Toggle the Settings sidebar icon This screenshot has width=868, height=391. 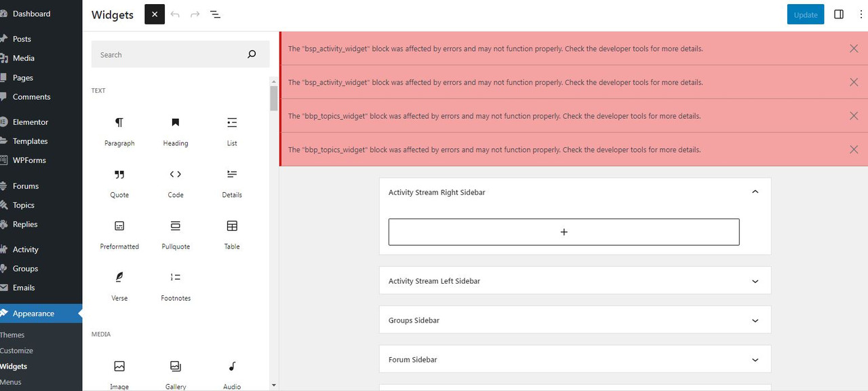click(x=839, y=14)
